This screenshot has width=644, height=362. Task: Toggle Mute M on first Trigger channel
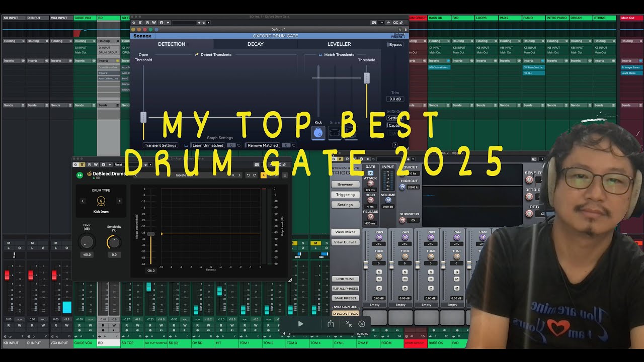[x=379, y=280]
